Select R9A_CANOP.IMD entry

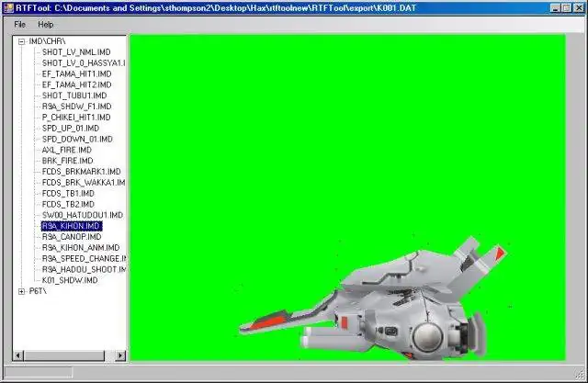point(72,237)
